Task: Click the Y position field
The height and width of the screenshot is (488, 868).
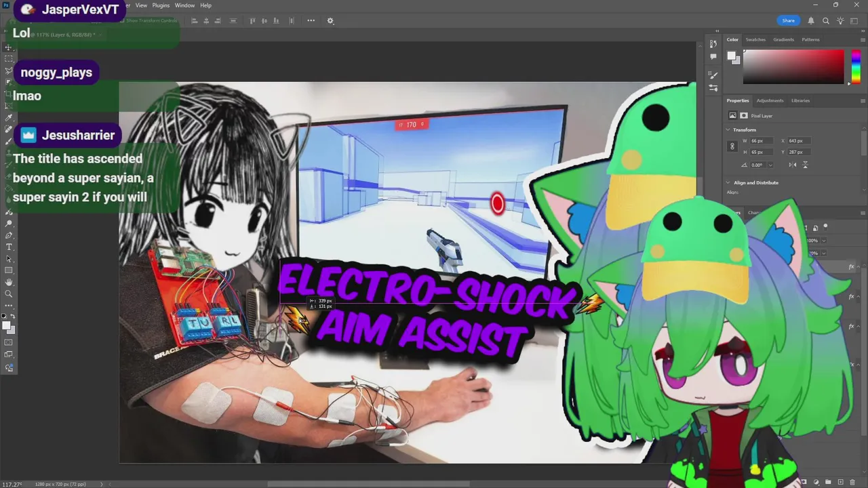Action: pyautogui.click(x=798, y=152)
